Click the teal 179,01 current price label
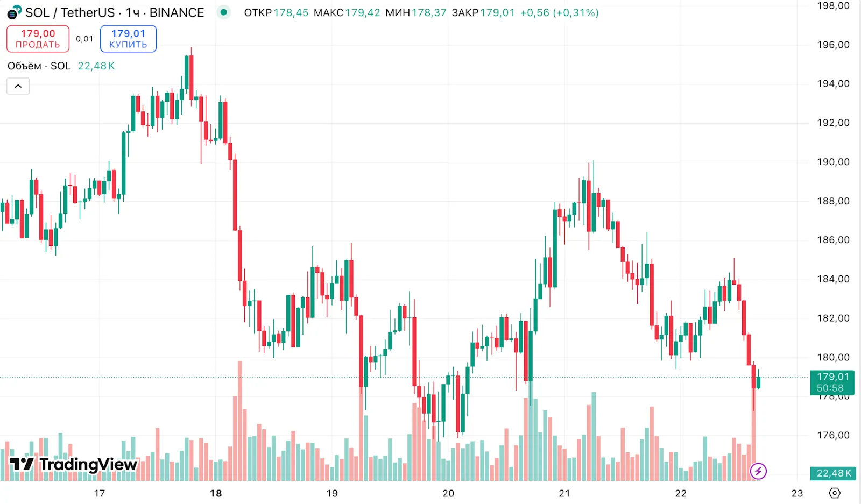The image size is (861, 504). click(834, 378)
